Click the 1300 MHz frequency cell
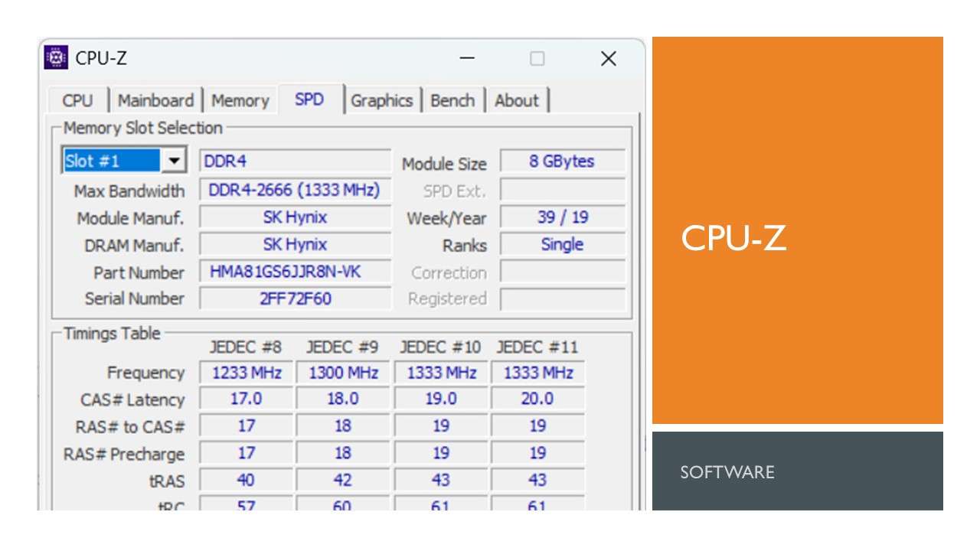The width and height of the screenshot is (980, 551). pyautogui.click(x=343, y=373)
